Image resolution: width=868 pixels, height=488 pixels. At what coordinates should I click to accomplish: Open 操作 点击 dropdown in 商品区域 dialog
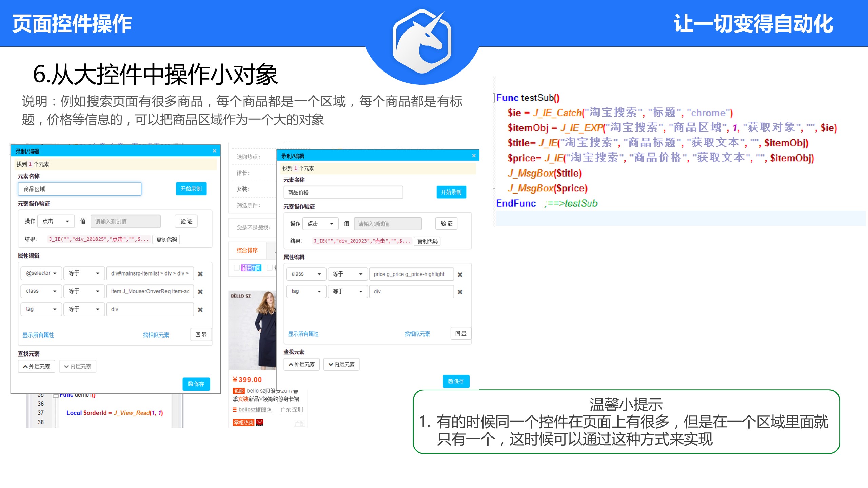[x=56, y=221]
